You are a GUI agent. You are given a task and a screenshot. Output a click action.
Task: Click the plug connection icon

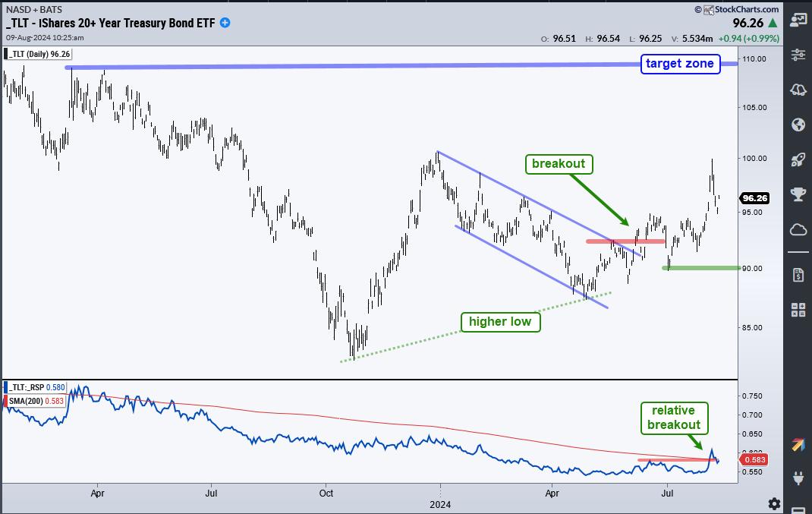pos(798,478)
